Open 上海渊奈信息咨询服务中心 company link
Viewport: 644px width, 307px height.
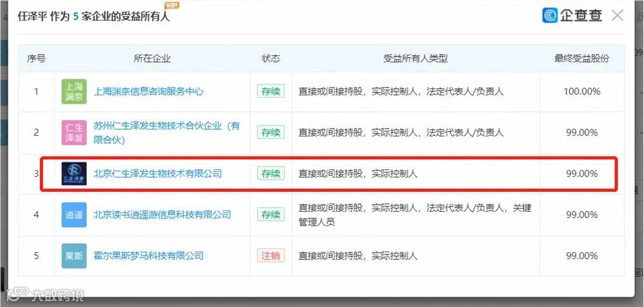(x=149, y=91)
